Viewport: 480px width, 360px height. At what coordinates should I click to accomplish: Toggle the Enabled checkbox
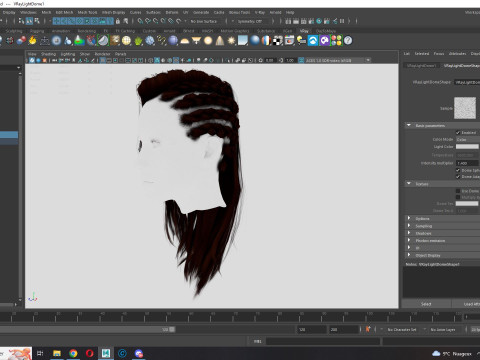458,133
